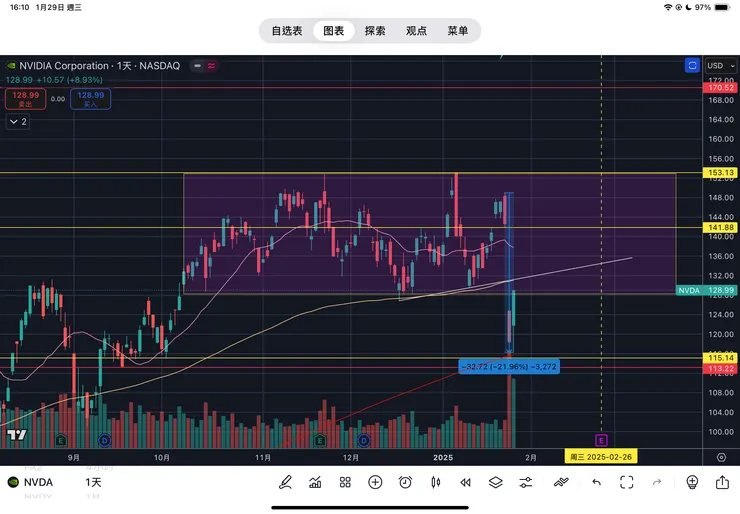740x514 pixels.
Task: Click the NVIDIA Corporation chart title
Action: click(x=100, y=66)
